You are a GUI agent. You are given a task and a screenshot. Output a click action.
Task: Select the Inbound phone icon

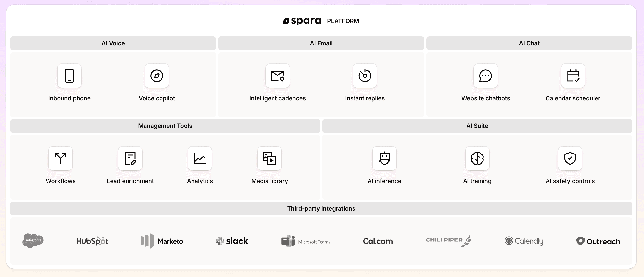[x=69, y=76]
